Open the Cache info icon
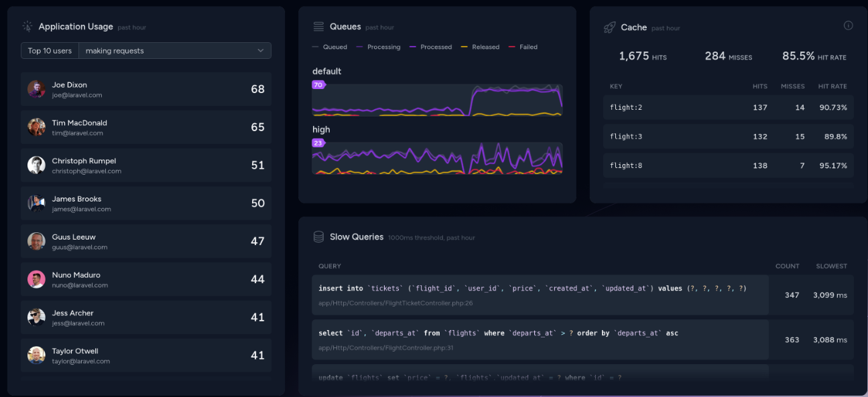Viewport: 868px width, 397px height. [848, 25]
